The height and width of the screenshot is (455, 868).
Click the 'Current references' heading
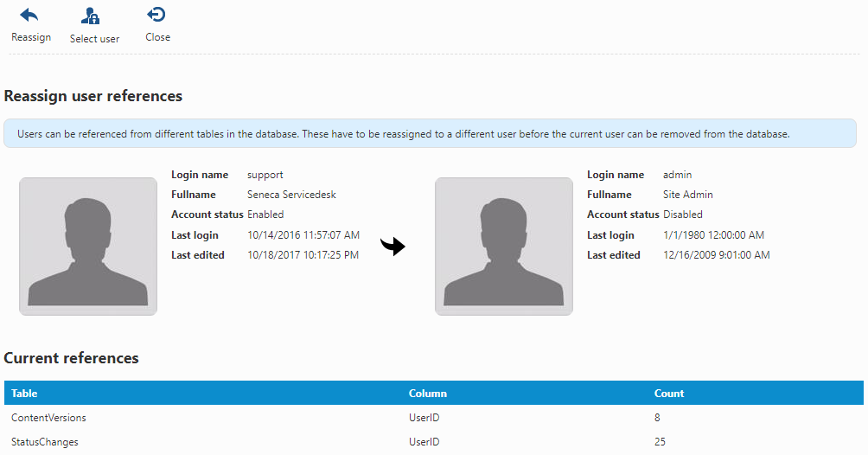(71, 358)
